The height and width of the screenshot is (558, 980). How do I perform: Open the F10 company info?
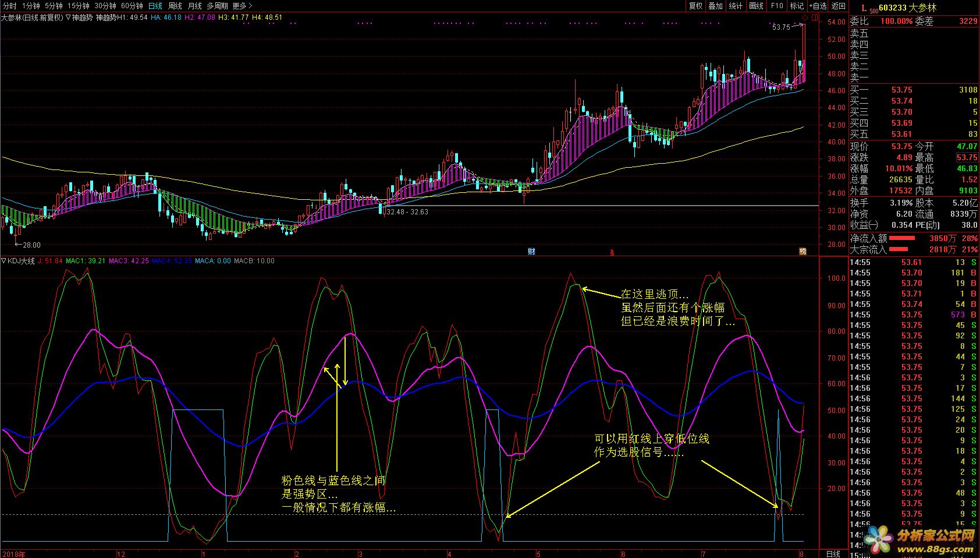click(777, 6)
